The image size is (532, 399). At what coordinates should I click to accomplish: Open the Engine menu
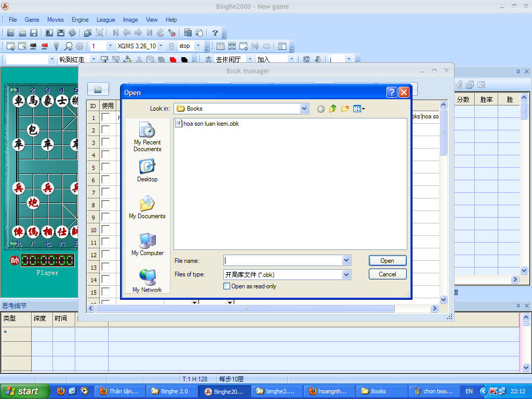(80, 20)
